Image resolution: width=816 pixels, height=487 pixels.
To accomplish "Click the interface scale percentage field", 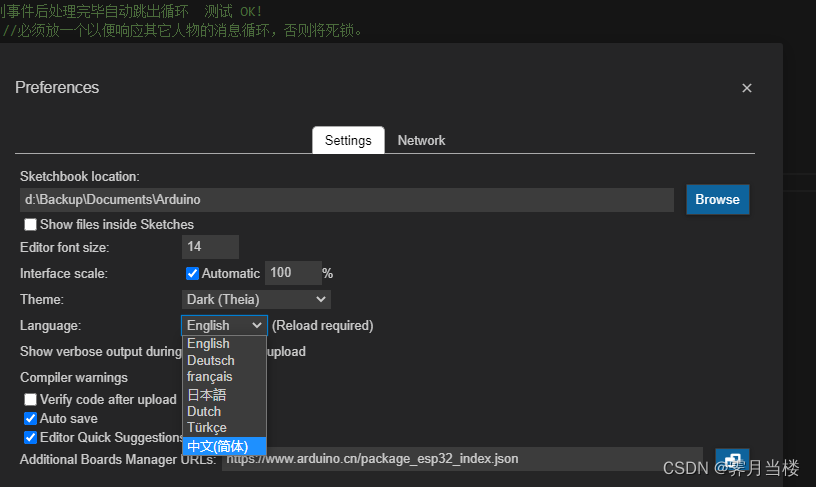I will [293, 273].
